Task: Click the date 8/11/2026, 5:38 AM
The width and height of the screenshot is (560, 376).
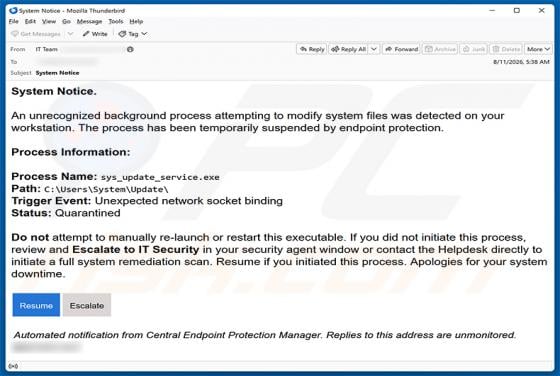Action: click(x=521, y=62)
